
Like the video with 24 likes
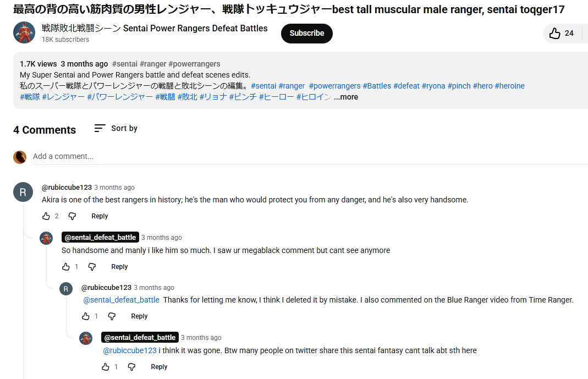555,34
